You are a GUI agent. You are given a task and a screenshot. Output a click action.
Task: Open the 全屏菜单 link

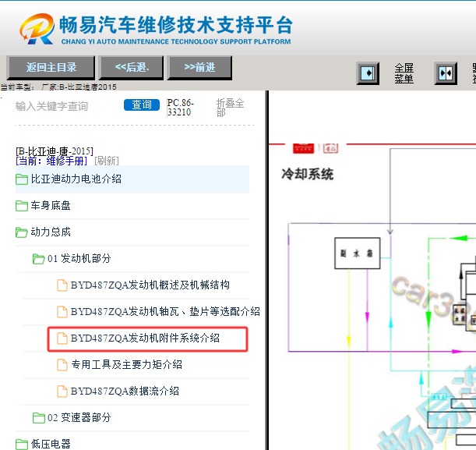(404, 73)
